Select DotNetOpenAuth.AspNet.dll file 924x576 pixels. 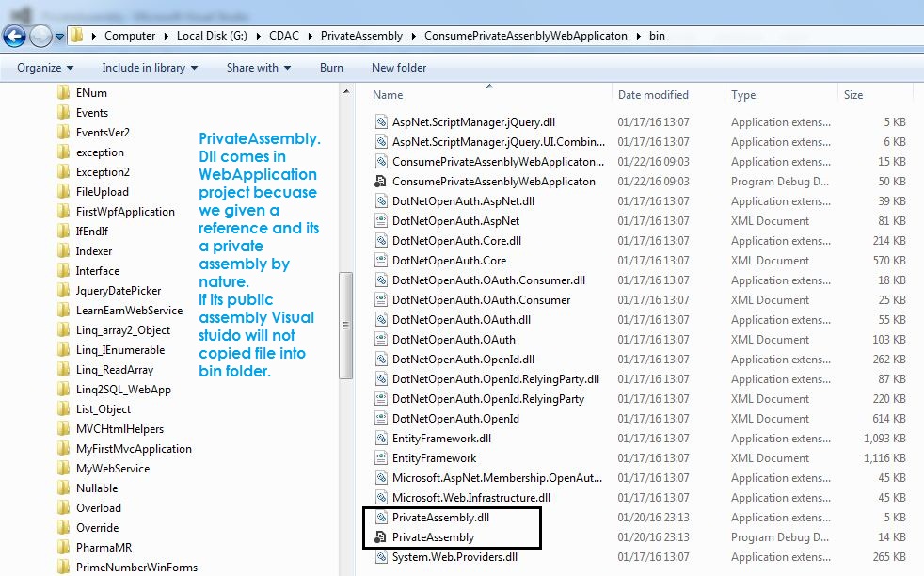tap(463, 201)
